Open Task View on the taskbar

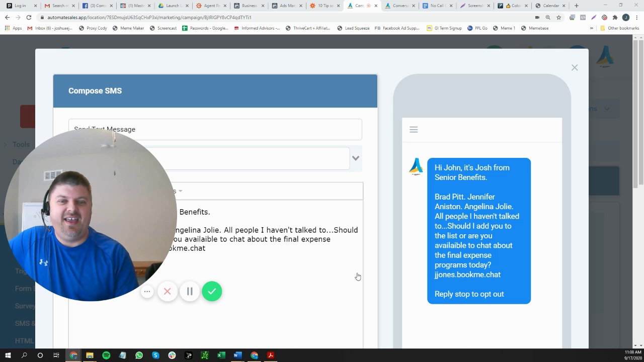56,355
